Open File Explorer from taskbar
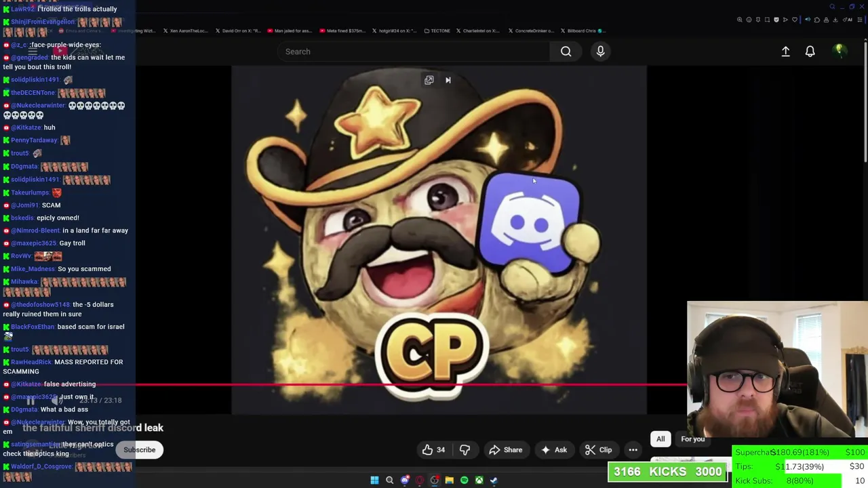The image size is (868, 488). tap(449, 481)
